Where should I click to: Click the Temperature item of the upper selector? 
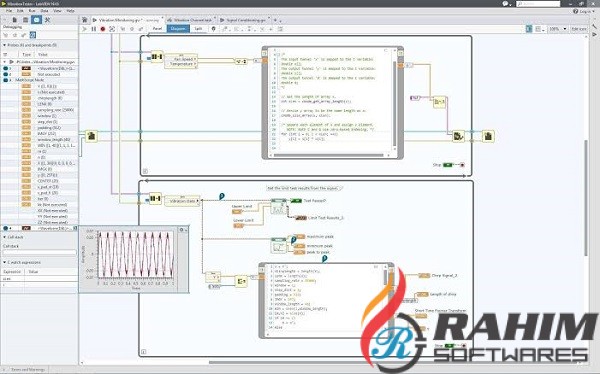(x=181, y=64)
